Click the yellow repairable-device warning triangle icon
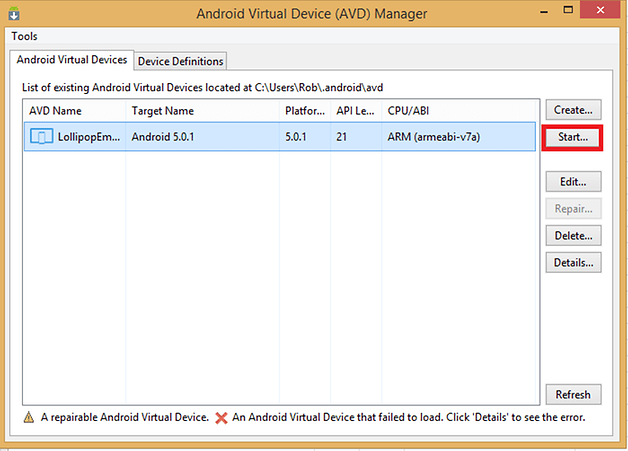Viewport: 628px width, 451px height. [29, 417]
